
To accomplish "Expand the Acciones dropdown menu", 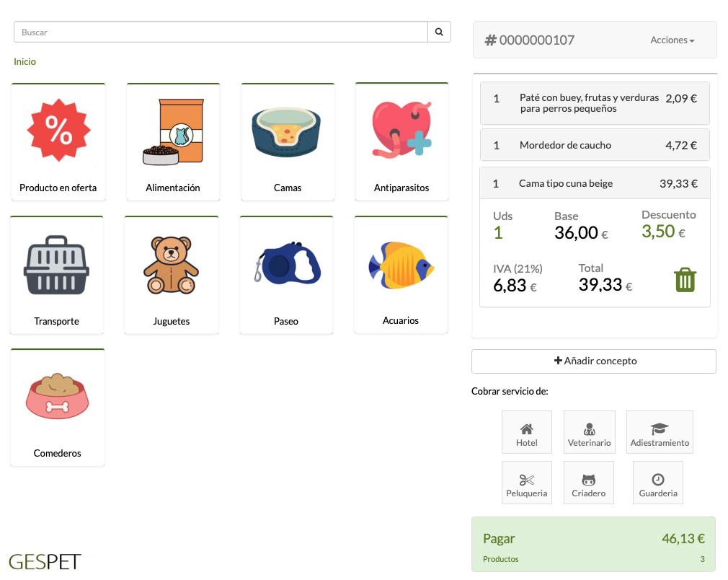I will (x=672, y=40).
